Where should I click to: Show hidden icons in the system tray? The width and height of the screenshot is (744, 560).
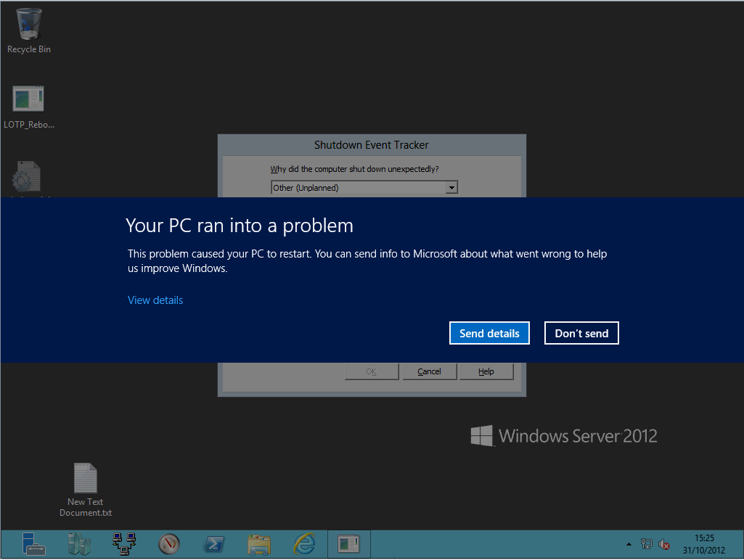[x=629, y=544]
